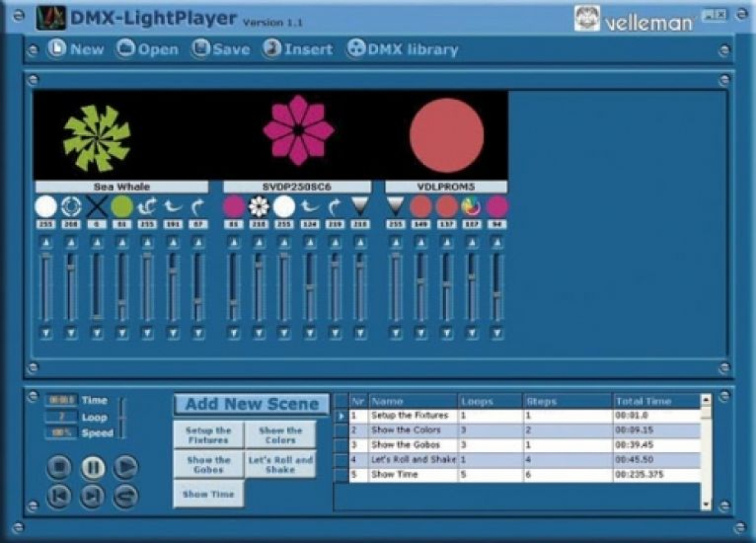756x543 pixels.
Task: Play the light show
Action: click(126, 467)
